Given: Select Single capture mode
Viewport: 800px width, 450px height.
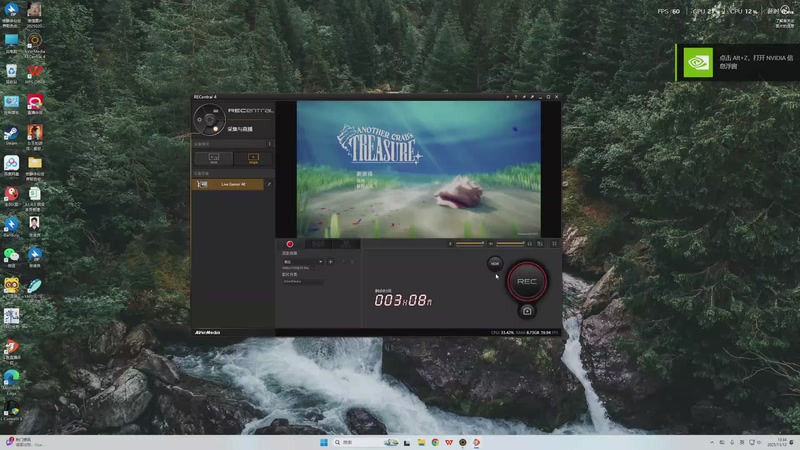Looking at the screenshot, I should [253, 158].
